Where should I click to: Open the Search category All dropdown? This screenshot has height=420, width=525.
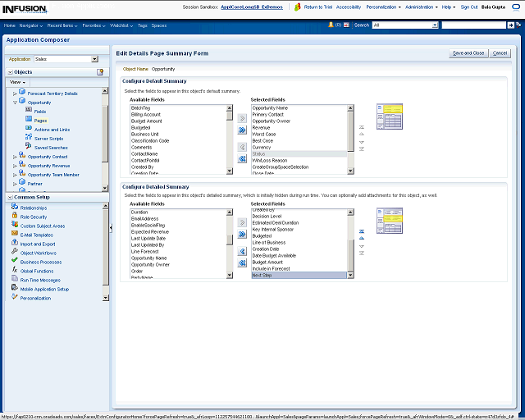pyautogui.click(x=435, y=25)
